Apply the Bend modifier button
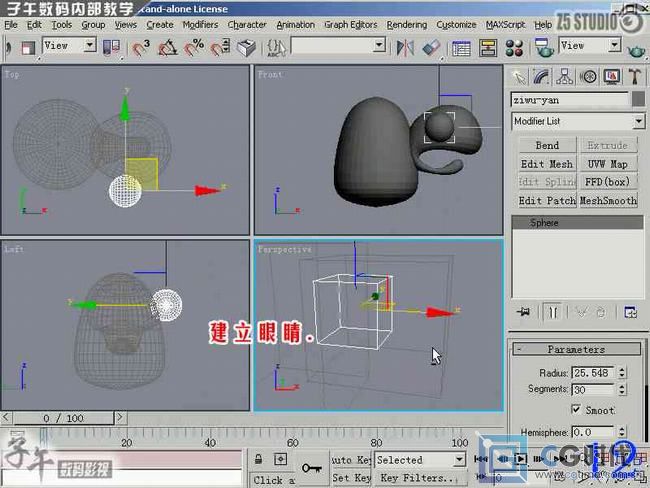This screenshot has width=650, height=488. point(547,145)
